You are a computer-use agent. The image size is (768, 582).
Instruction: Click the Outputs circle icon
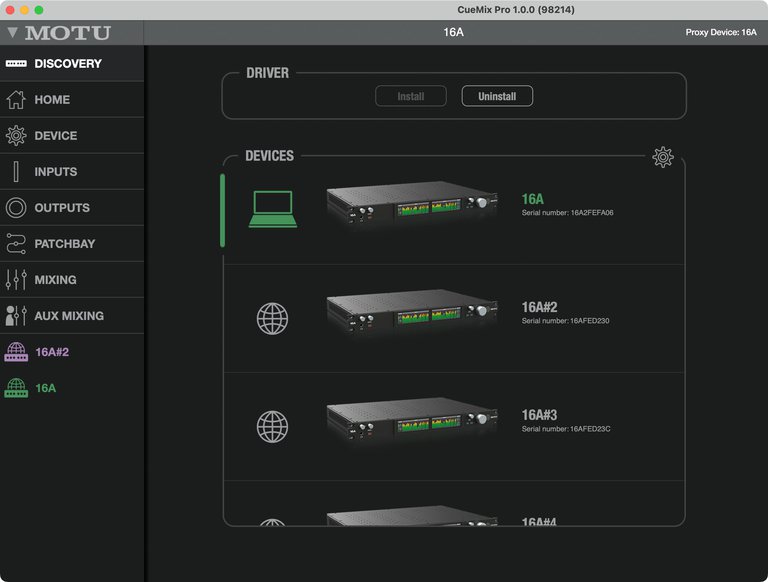tap(16, 208)
